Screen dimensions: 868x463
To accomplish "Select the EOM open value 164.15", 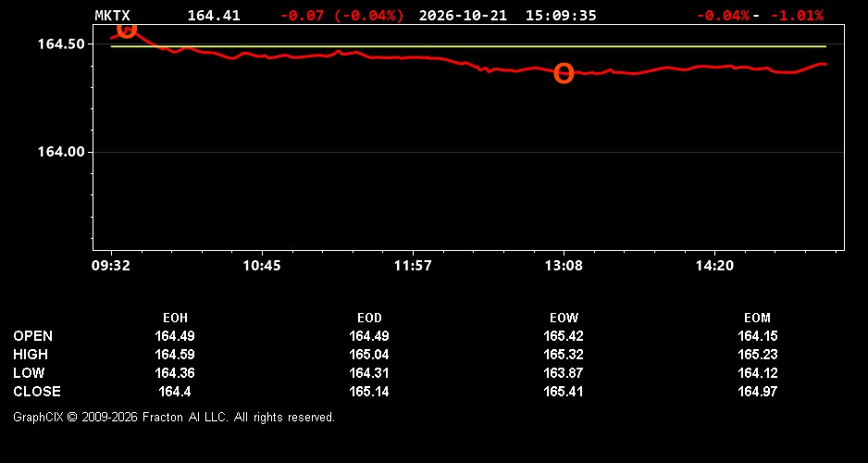I will click(757, 336).
